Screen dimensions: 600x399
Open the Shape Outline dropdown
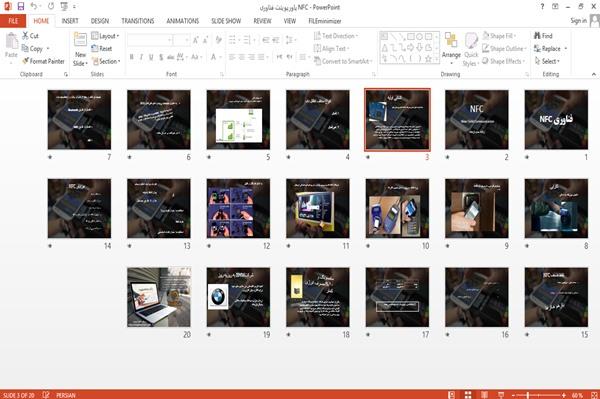point(504,49)
